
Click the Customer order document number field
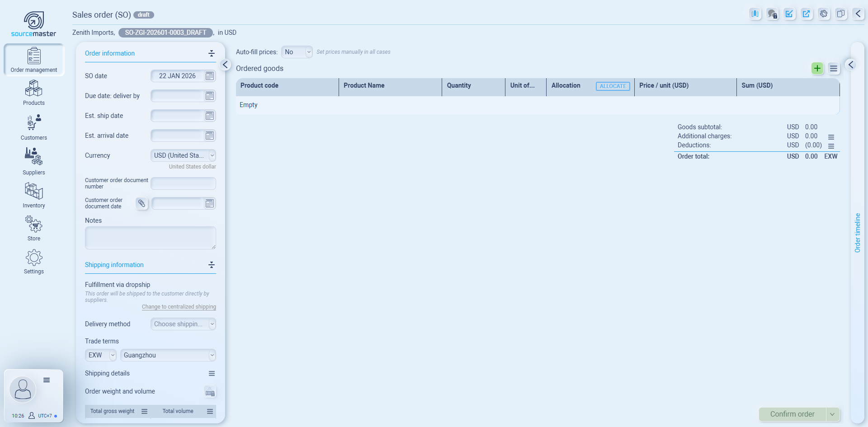(183, 183)
